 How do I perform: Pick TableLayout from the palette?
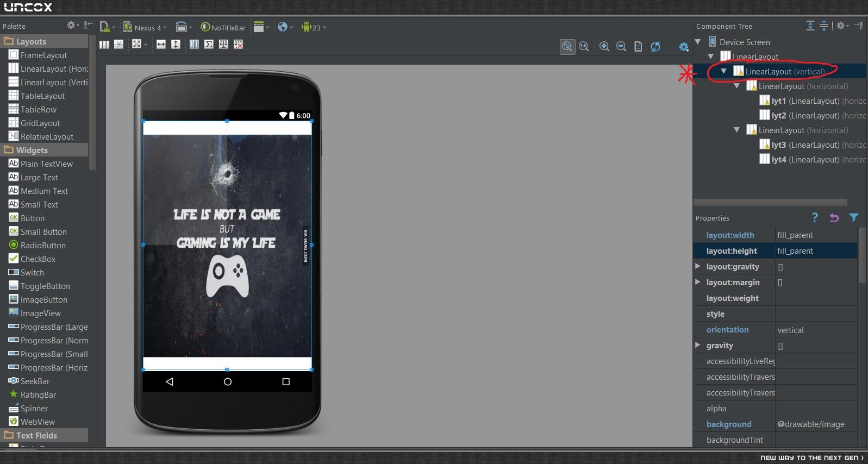tap(36, 96)
